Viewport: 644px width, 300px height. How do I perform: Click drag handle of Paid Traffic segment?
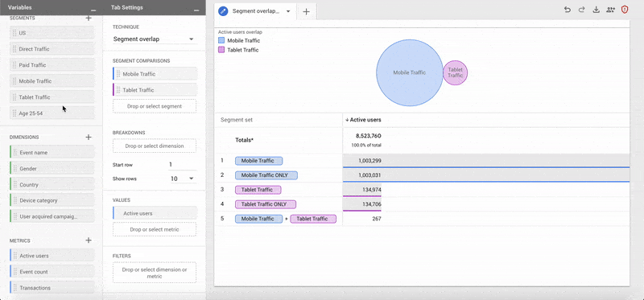click(14, 65)
